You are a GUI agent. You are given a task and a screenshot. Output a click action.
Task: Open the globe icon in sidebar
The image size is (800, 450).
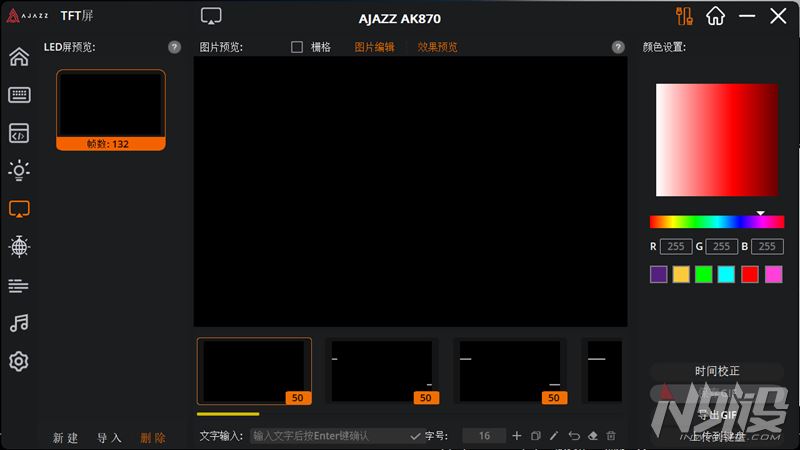coord(19,247)
